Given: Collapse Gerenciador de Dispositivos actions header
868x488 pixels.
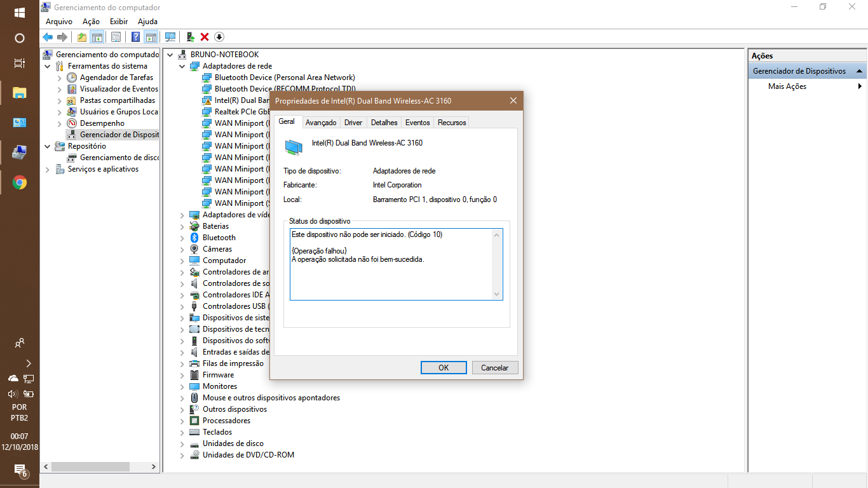Looking at the screenshot, I should click(859, 71).
